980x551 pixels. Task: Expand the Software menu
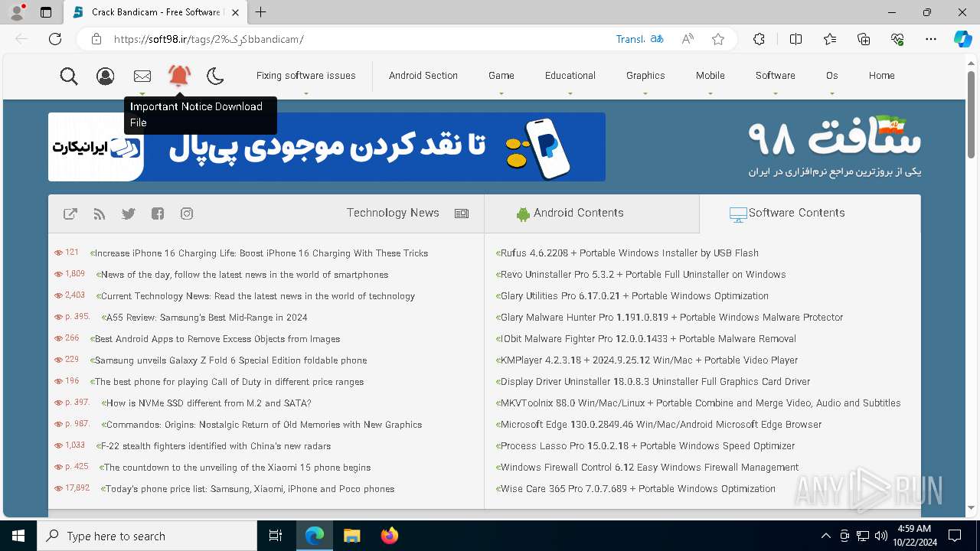[x=776, y=76]
